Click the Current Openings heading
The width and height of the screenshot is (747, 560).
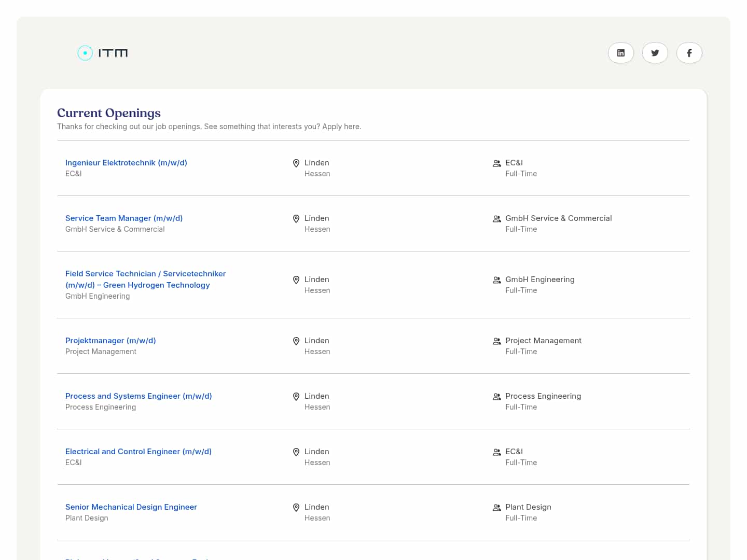(x=109, y=113)
